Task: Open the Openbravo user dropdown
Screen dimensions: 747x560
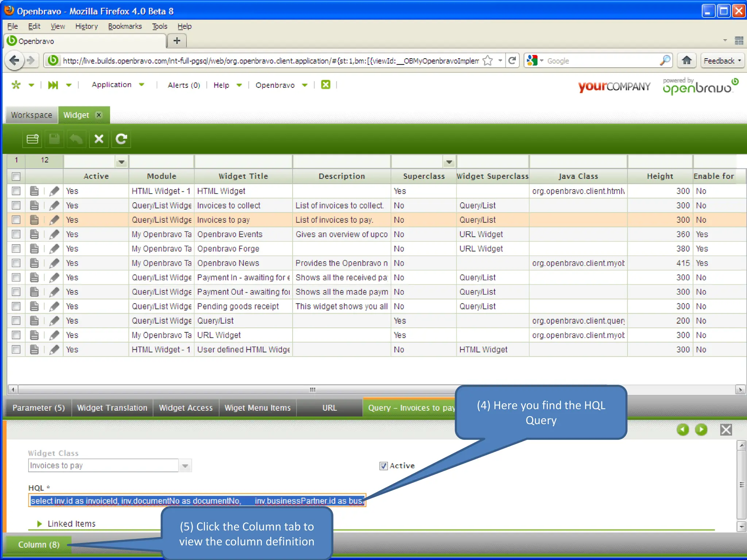Action: pos(305,85)
